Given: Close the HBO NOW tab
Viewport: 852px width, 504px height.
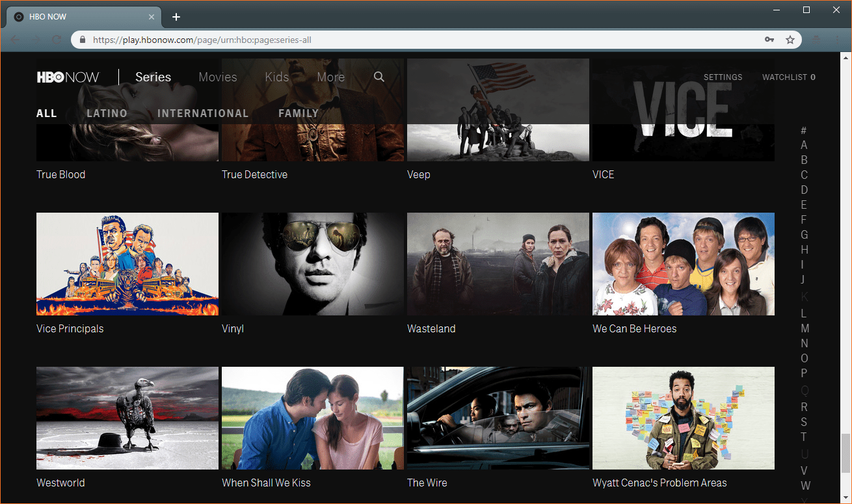Looking at the screenshot, I should 152,17.
